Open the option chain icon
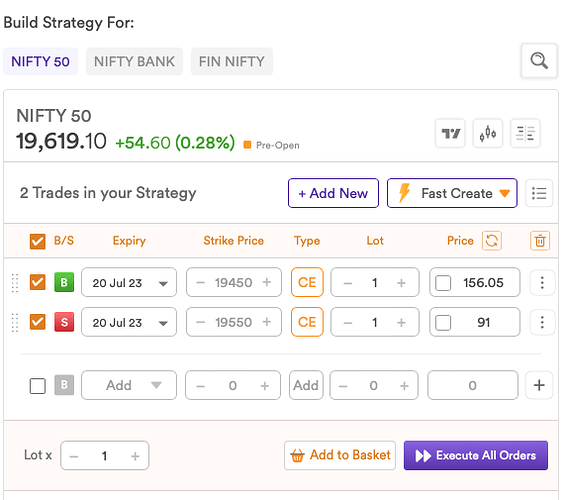This screenshot has width=565, height=500. pyautogui.click(x=525, y=133)
